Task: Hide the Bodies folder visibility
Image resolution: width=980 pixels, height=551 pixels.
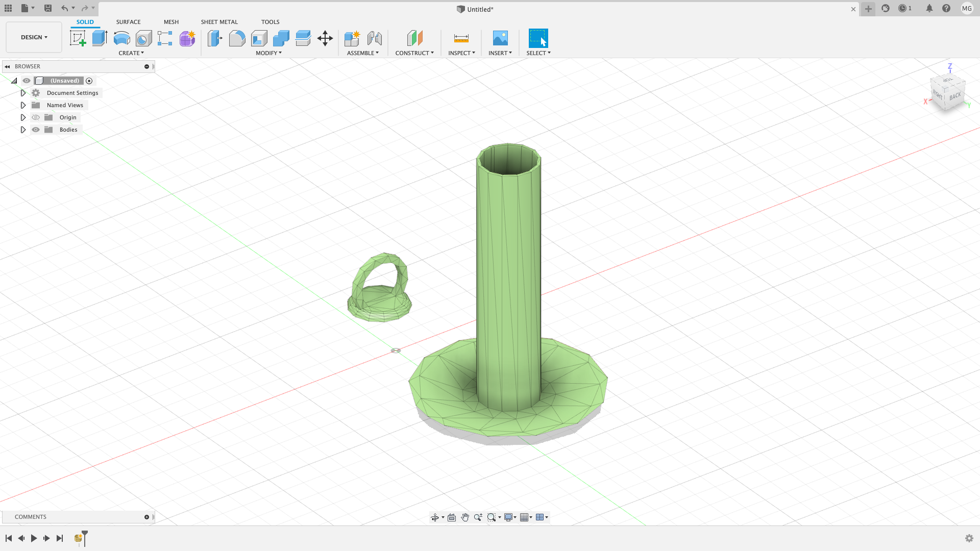Action: point(36,130)
